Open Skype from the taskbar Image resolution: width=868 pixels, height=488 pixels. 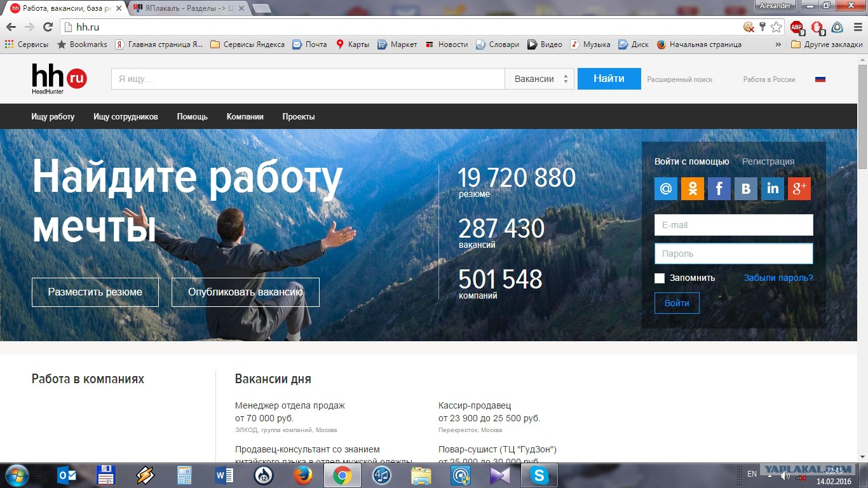[x=539, y=475]
